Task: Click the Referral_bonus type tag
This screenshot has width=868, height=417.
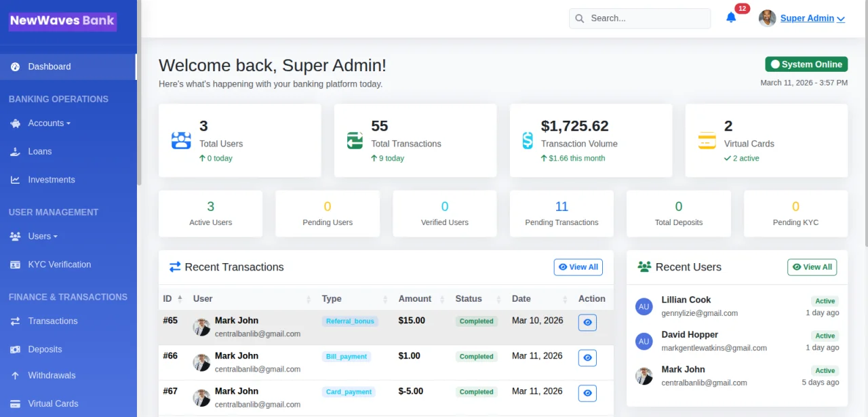Action: click(350, 321)
